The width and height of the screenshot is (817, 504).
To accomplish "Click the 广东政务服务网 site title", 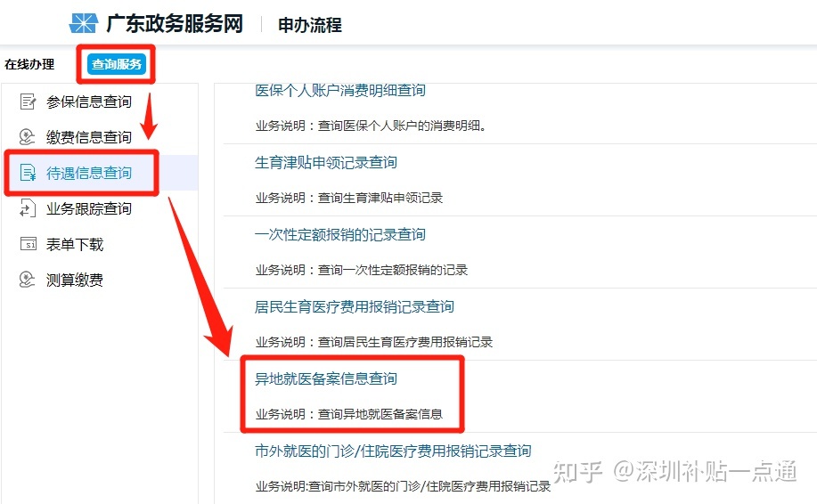I will (x=175, y=24).
